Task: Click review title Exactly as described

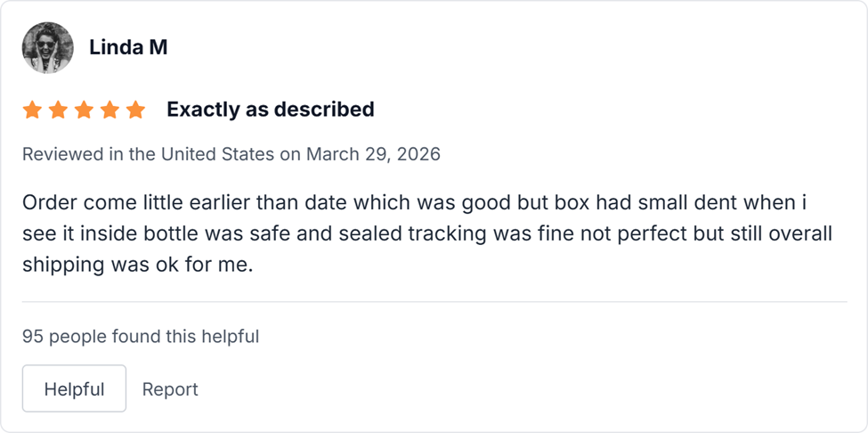Action: [x=271, y=110]
